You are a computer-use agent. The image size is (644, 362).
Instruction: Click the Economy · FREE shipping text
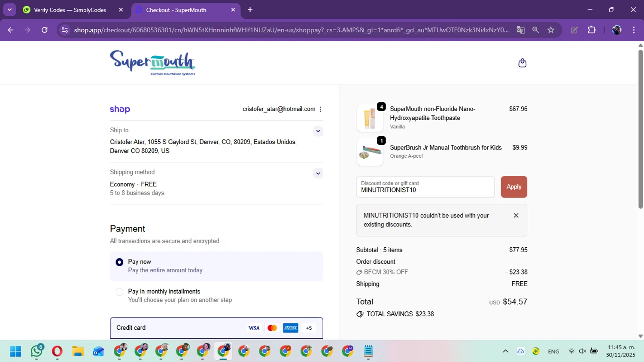133,184
